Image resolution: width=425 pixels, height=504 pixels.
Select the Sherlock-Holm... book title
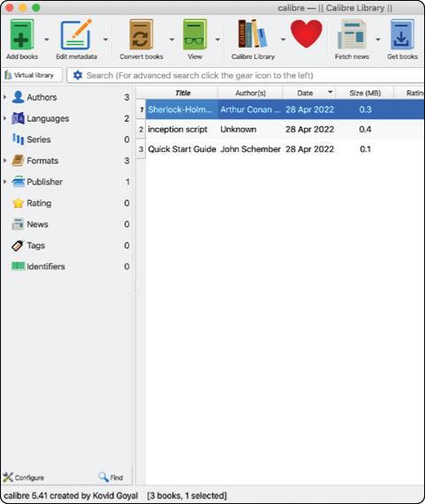click(182, 109)
